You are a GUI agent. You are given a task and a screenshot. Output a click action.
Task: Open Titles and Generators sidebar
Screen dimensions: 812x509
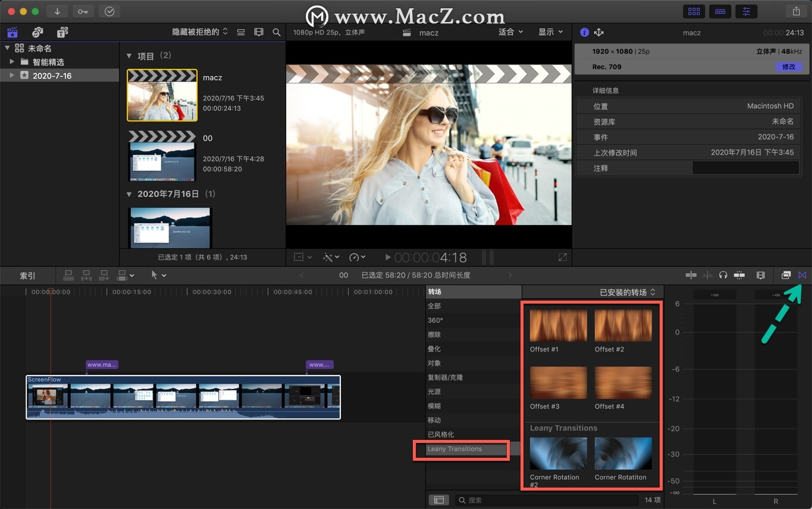pos(62,32)
